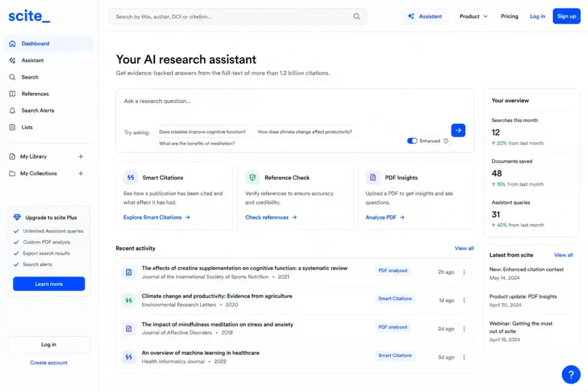The image size is (588, 392).
Task: Toggle the Enhanced switch off
Action: pyautogui.click(x=412, y=141)
